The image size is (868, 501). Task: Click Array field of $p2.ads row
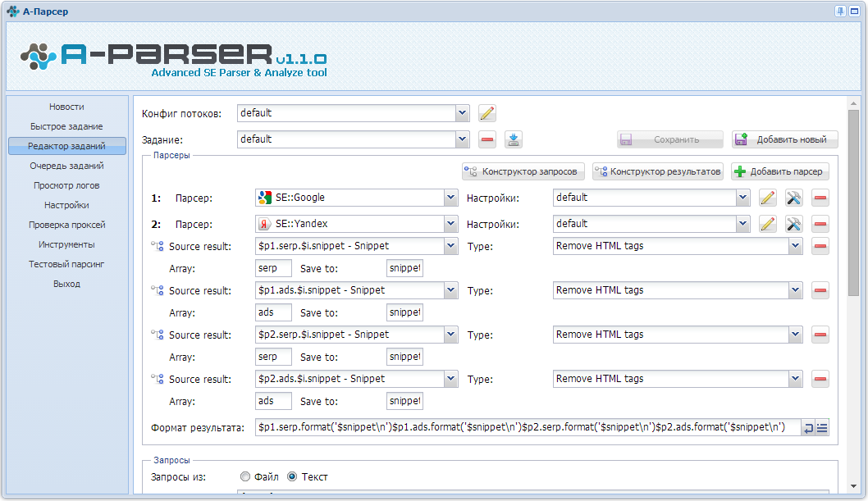273,401
